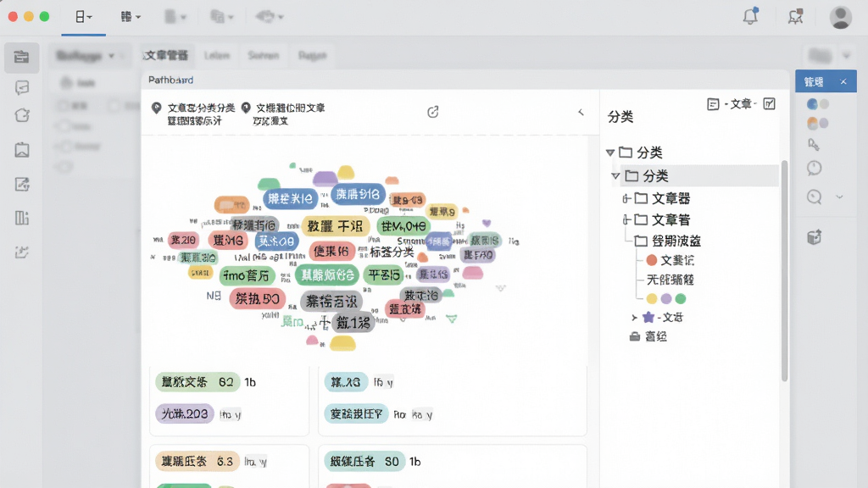Screen dimensions: 868x488
Task: Expand the 文章管 folder node
Action: 626,219
